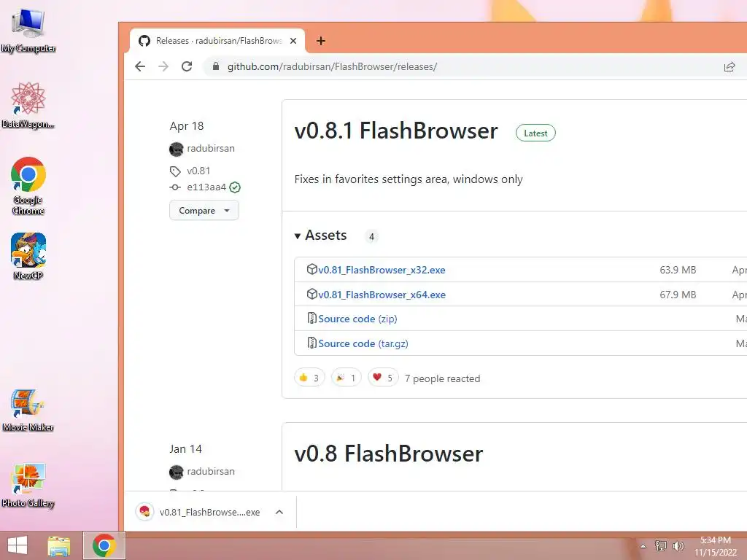This screenshot has height=560, width=747.
Task: Add heart reaction
Action: (x=383, y=378)
